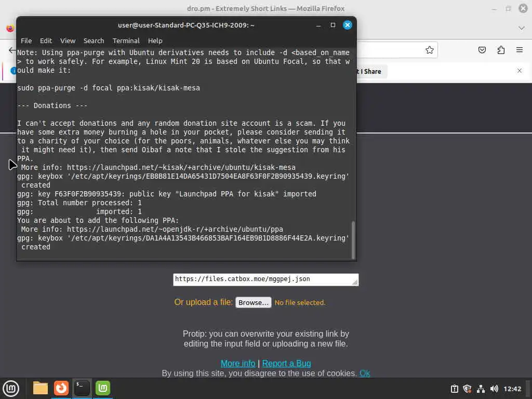Maximize the terminal window
This screenshot has width=532, height=399.
point(333,25)
